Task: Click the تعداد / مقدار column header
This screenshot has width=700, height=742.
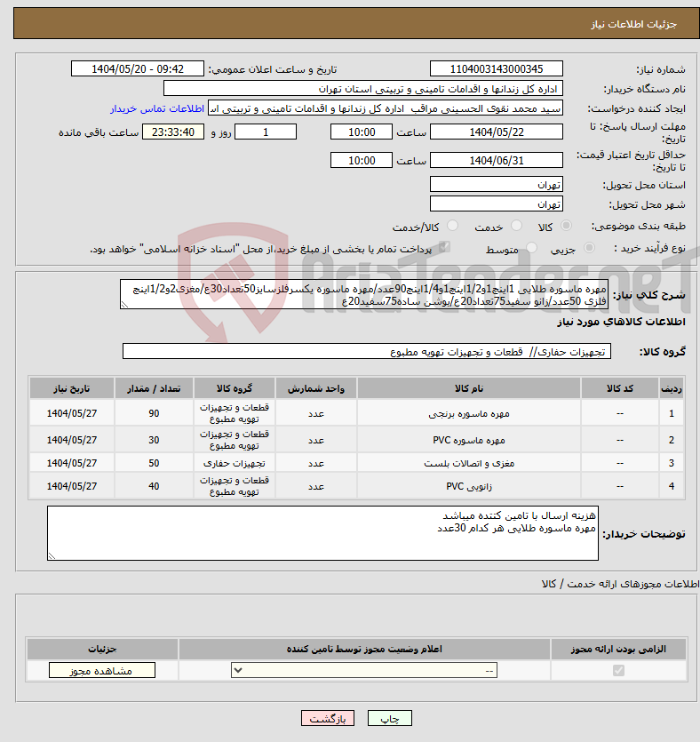Action: click(x=154, y=388)
